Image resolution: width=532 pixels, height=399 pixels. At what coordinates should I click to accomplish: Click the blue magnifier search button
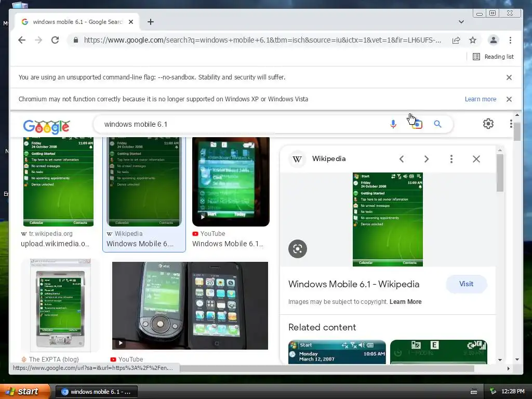click(x=437, y=124)
